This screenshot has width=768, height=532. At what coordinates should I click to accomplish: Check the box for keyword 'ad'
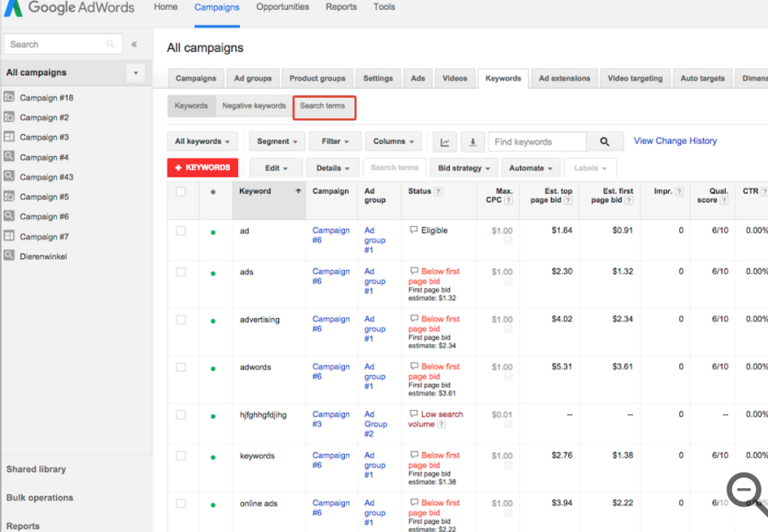pyautogui.click(x=181, y=231)
